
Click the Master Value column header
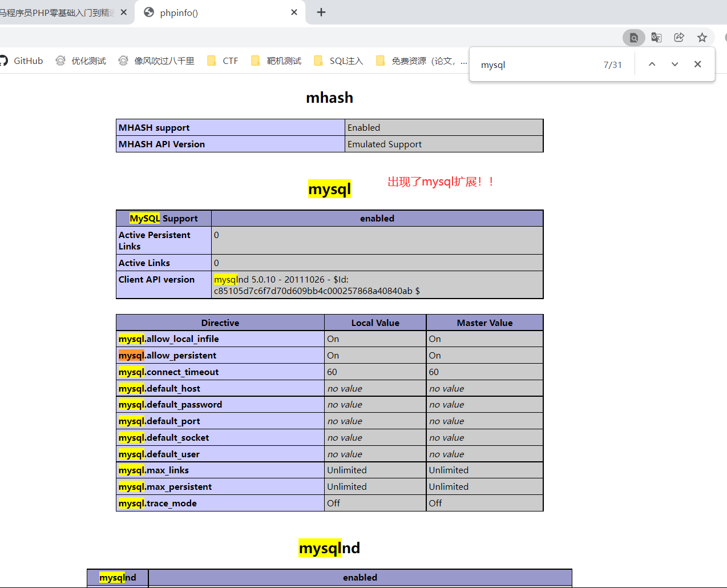pyautogui.click(x=485, y=323)
